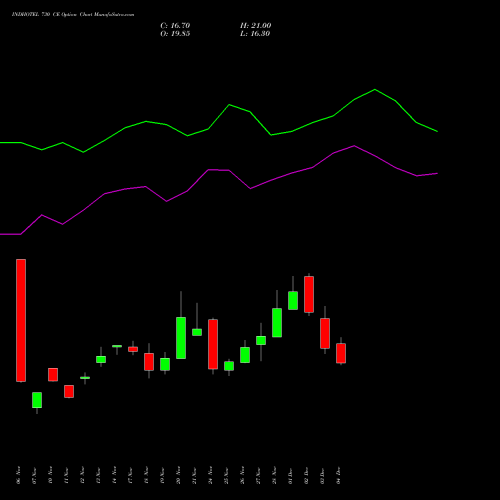Screen dimensions: 500x500
Task: Click the green candle for 19 Nov
Action: (x=165, y=364)
